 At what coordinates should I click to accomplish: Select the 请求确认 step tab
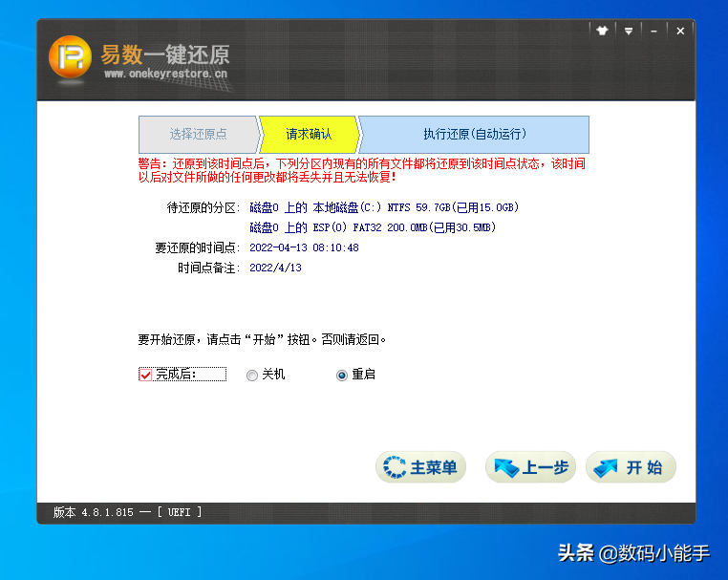pyautogui.click(x=309, y=135)
